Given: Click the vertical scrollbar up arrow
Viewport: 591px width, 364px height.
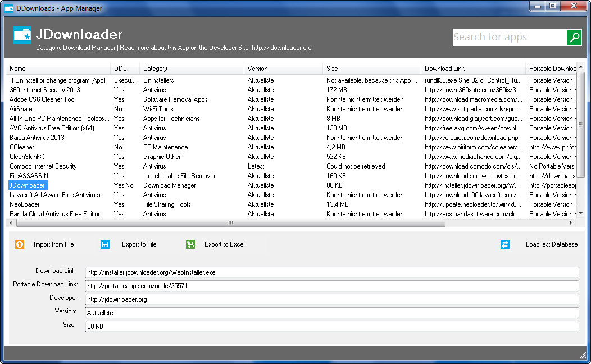Looking at the screenshot, I should click(x=581, y=67).
